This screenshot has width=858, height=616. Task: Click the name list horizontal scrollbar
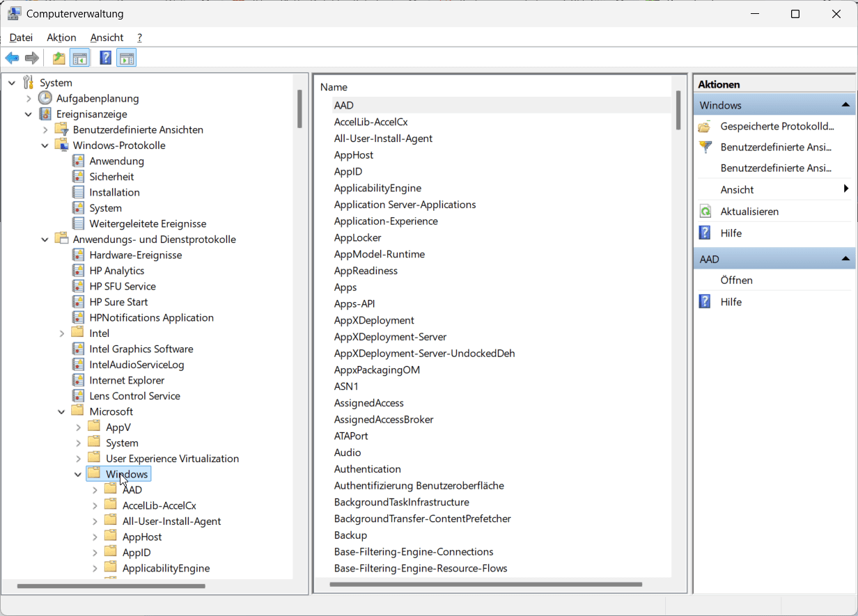[485, 584]
